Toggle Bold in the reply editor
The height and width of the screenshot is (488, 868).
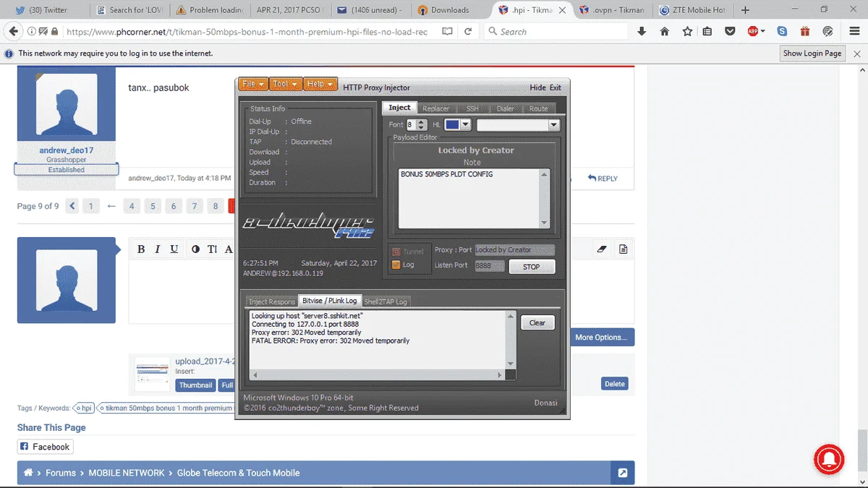tap(140, 249)
